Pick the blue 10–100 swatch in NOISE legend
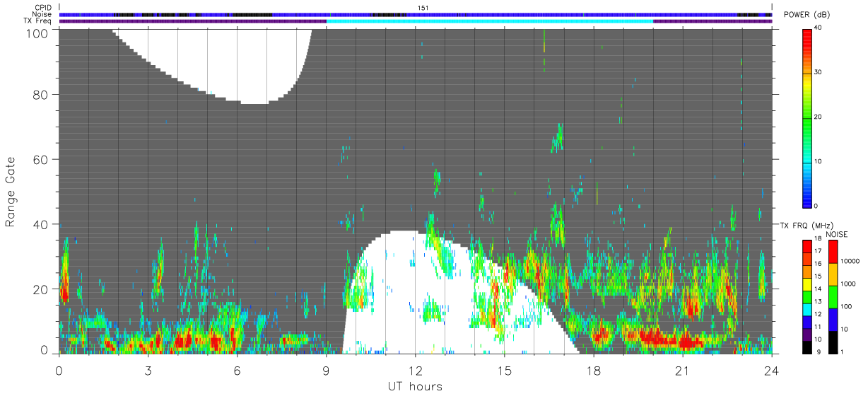 pyautogui.click(x=833, y=320)
